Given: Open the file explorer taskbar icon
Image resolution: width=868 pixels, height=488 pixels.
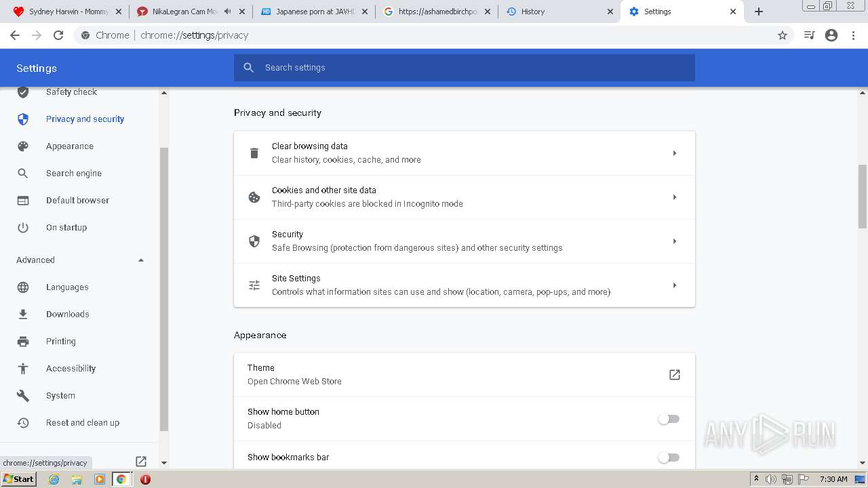Looking at the screenshot, I should (x=77, y=479).
